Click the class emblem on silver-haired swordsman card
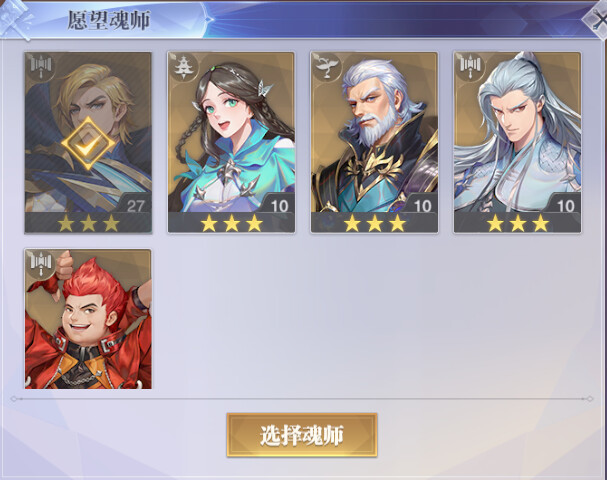607x480 pixels. [x=470, y=67]
